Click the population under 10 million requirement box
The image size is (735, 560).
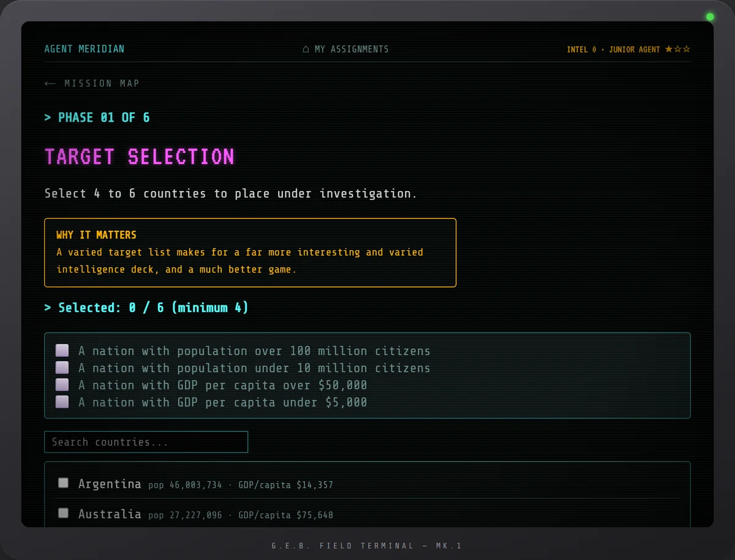[x=62, y=368]
